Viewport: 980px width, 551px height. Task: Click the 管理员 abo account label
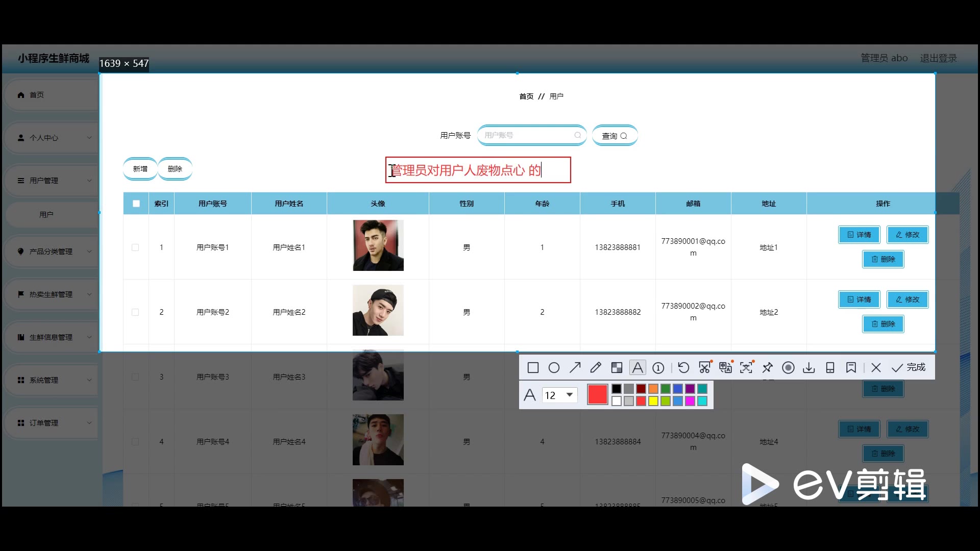point(884,58)
